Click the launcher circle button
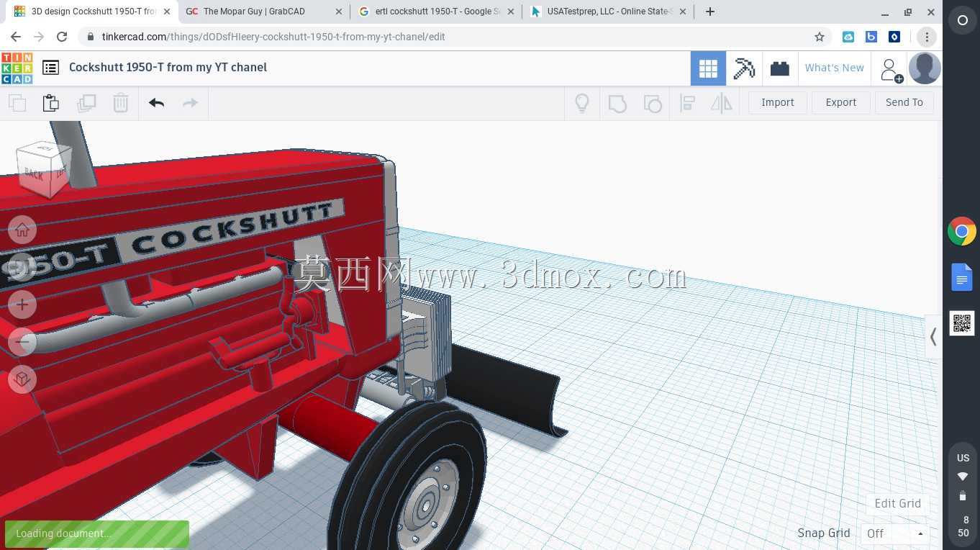Screen dimensions: 980x550 962,21
